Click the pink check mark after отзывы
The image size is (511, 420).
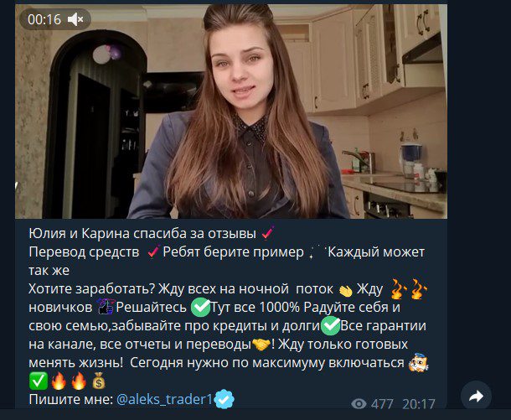click(267, 233)
